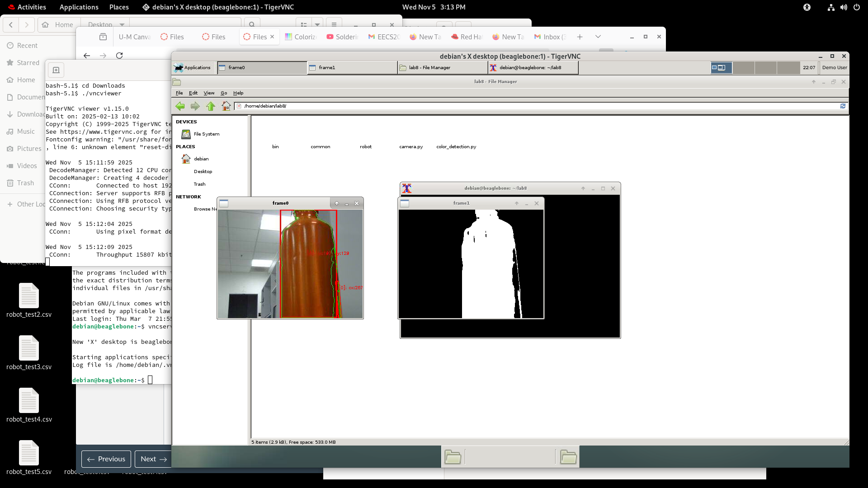868x488 pixels.
Task: Open the View menu in File Manager
Action: tap(209, 93)
